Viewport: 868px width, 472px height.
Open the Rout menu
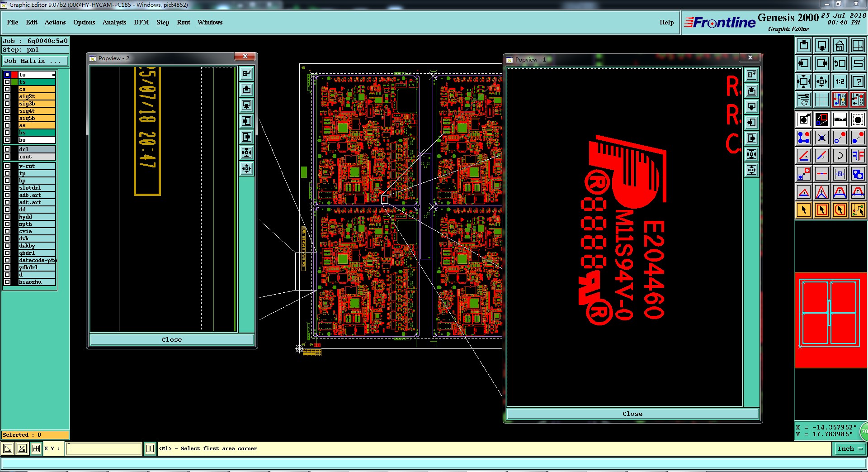click(184, 22)
